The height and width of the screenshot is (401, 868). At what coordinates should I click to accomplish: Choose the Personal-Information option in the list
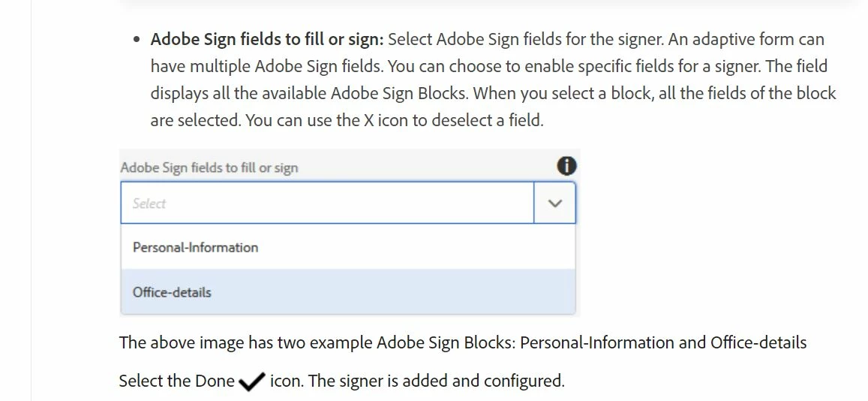tap(348, 247)
